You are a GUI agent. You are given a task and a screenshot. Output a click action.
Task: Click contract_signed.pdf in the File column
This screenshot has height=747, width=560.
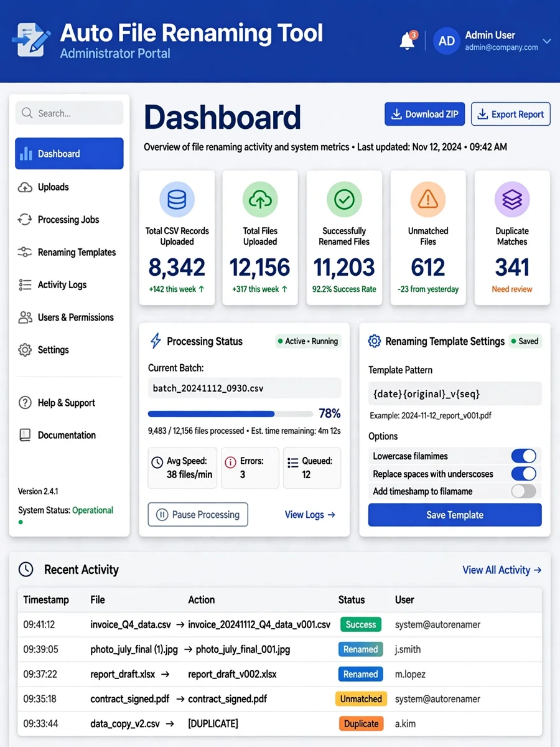[130, 699]
